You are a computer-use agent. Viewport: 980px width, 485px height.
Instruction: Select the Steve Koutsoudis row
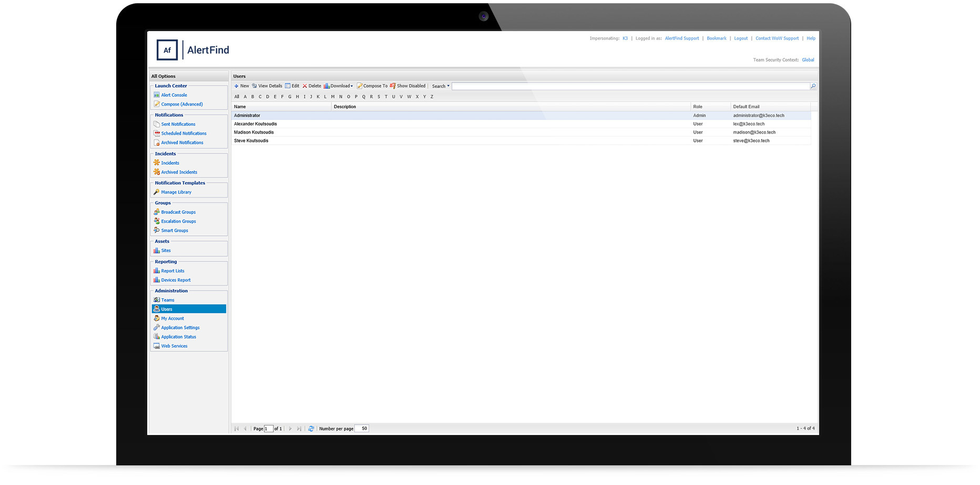click(x=521, y=141)
